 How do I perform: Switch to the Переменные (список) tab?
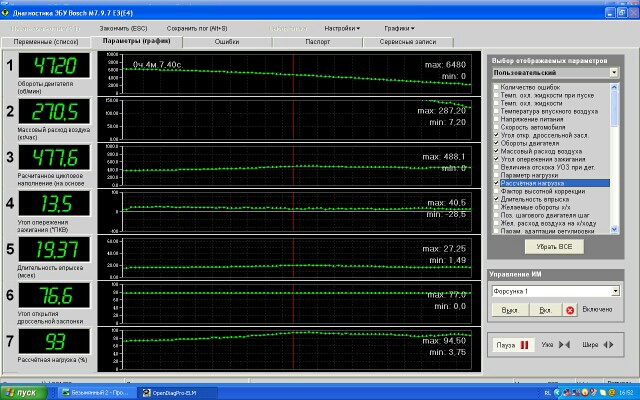click(x=46, y=42)
